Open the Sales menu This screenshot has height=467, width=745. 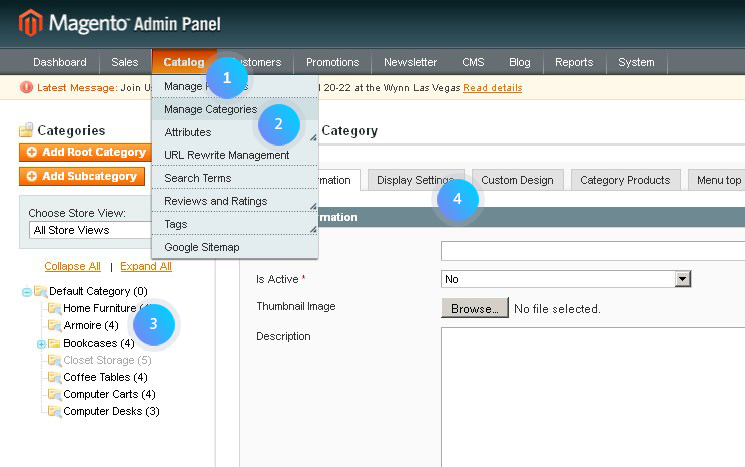tap(125, 62)
